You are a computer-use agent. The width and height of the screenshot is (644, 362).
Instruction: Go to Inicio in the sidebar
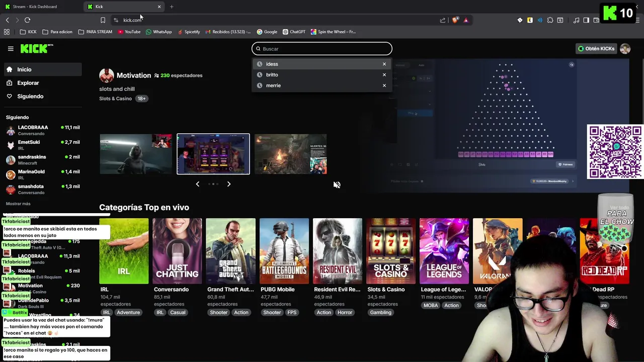click(x=42, y=69)
